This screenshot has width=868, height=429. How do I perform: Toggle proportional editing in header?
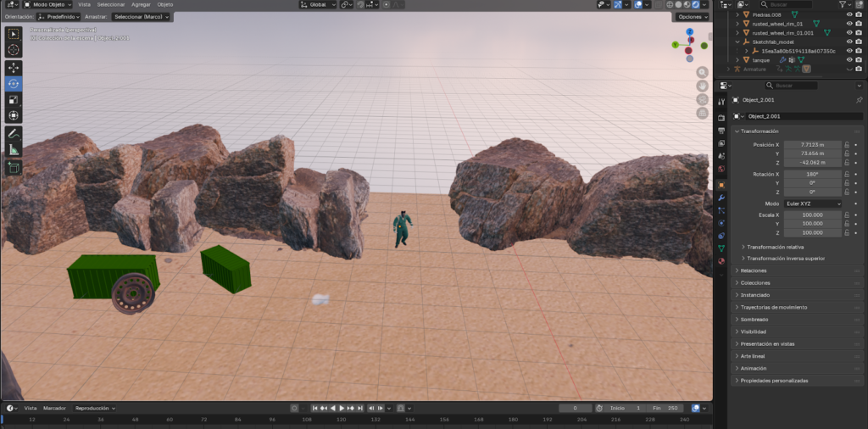tap(387, 4)
